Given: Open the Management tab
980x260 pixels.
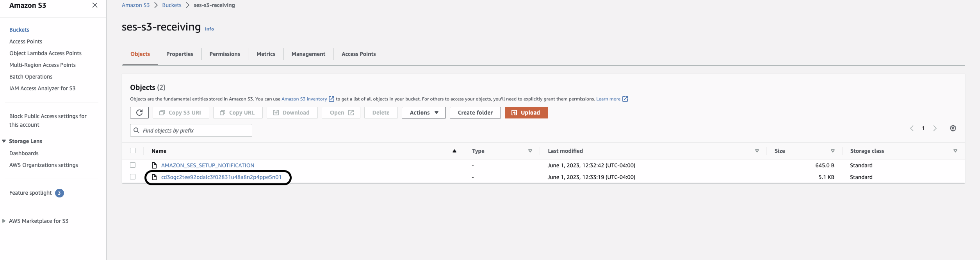Looking at the screenshot, I should click(308, 54).
